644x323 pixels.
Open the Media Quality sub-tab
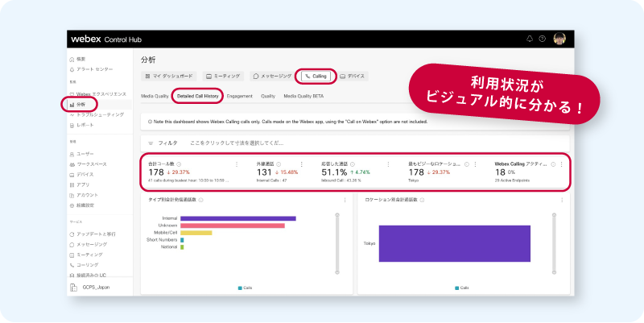[x=155, y=96]
